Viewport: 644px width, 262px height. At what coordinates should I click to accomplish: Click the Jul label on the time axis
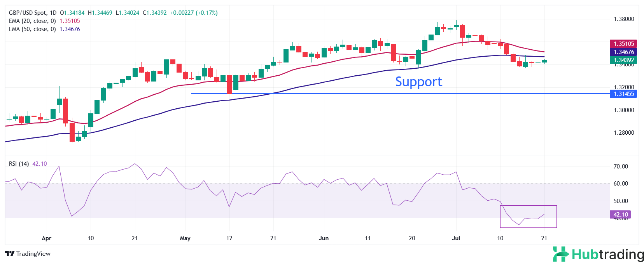point(456,238)
